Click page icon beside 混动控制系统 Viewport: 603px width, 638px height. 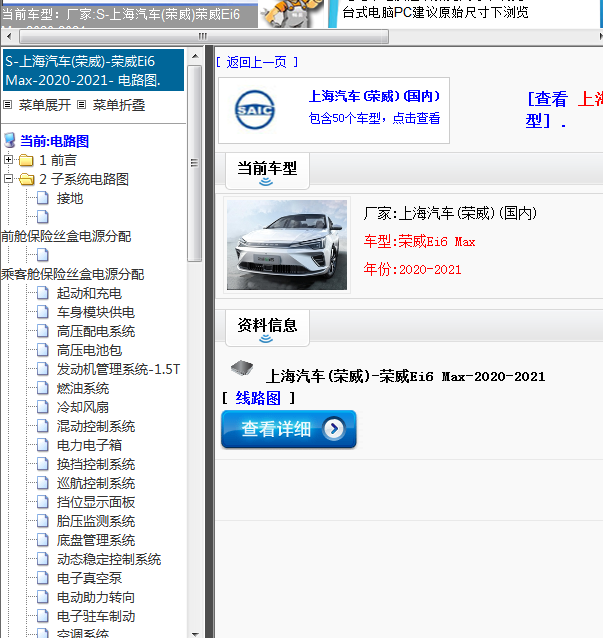click(43, 426)
